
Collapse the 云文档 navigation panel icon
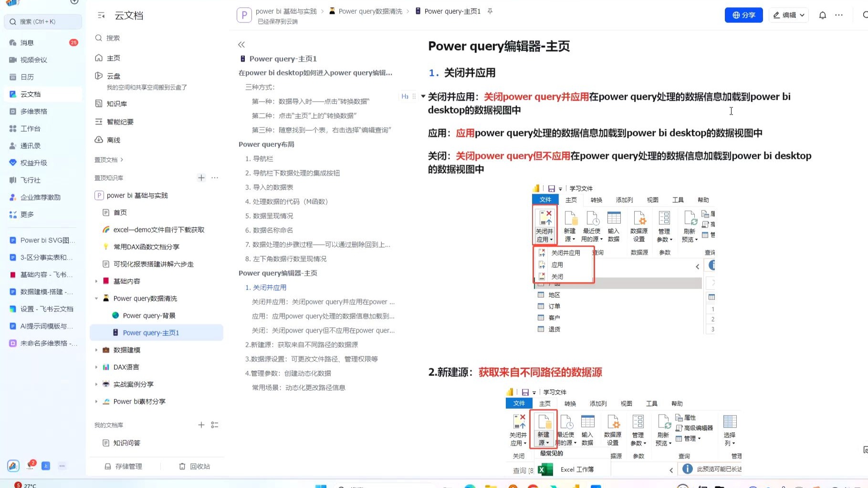(x=101, y=15)
